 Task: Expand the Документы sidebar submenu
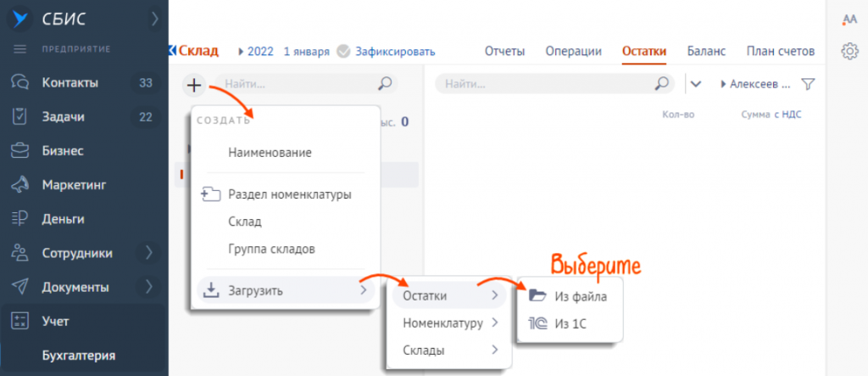[149, 287]
